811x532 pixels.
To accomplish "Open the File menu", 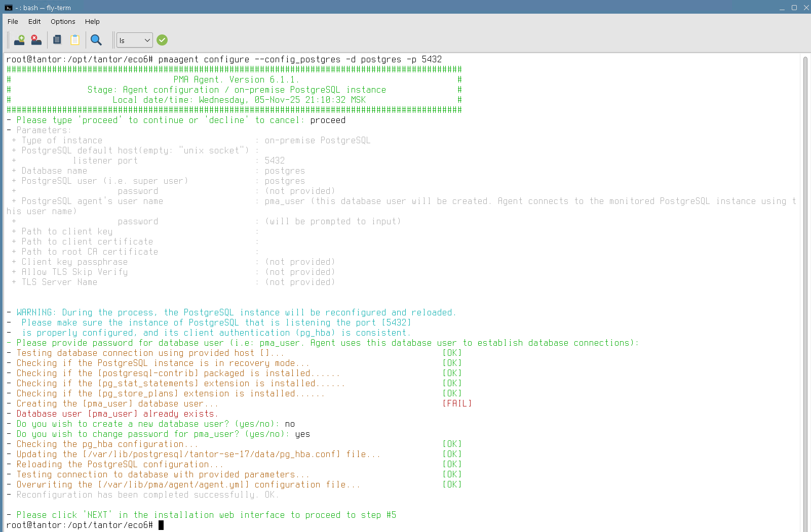I will click(13, 21).
